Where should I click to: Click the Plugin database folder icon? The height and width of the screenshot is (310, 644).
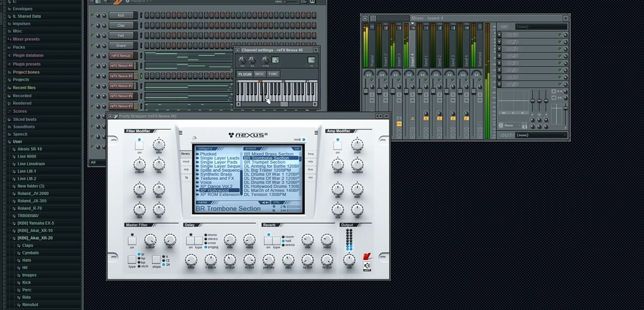(9, 55)
